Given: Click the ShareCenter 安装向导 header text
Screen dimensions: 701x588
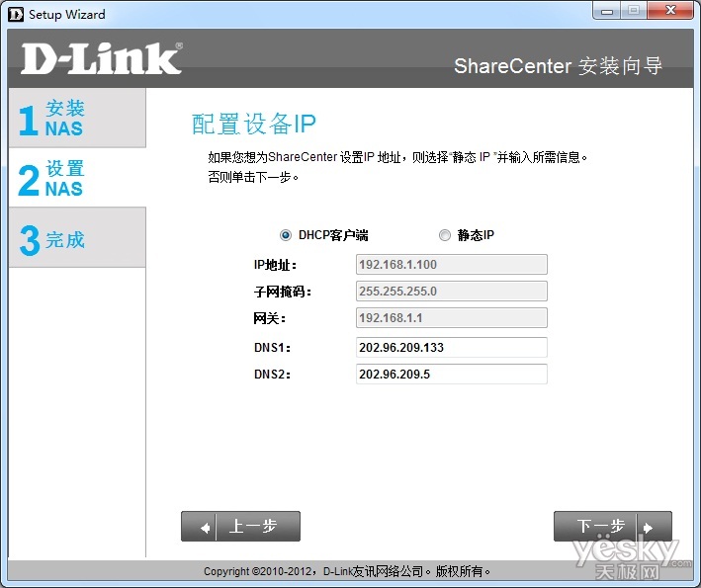Looking at the screenshot, I should tap(558, 66).
